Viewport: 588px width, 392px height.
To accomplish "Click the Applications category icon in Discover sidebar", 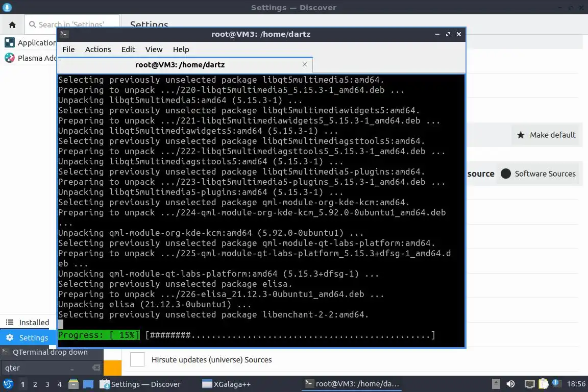I will (x=10, y=42).
